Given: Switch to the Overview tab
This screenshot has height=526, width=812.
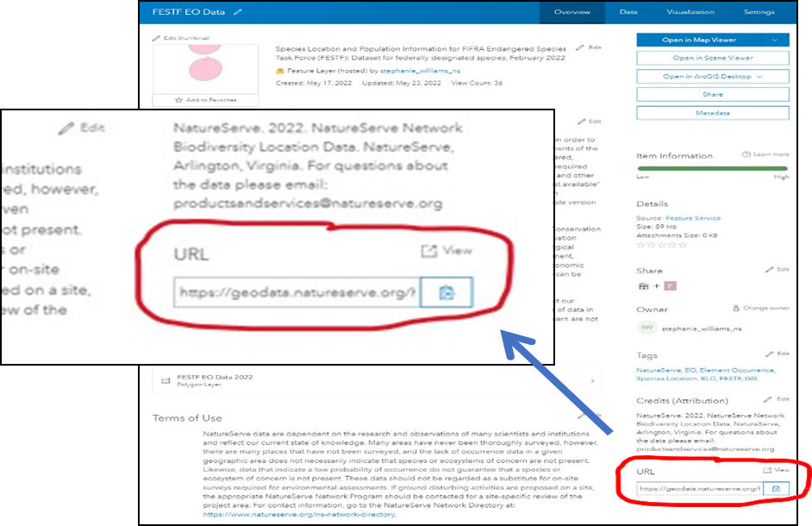Looking at the screenshot, I should [572, 12].
